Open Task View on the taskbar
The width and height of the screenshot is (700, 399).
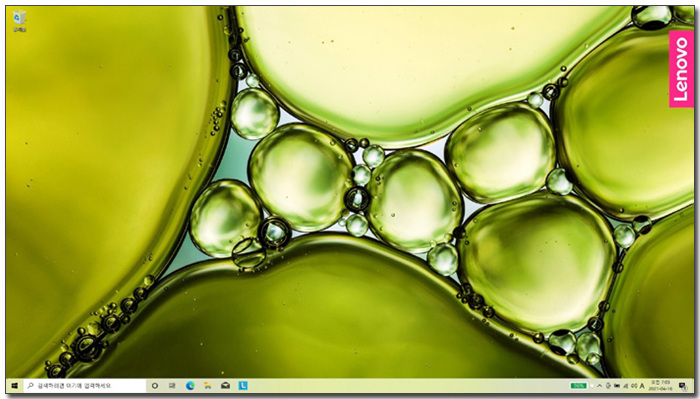pos(172,386)
